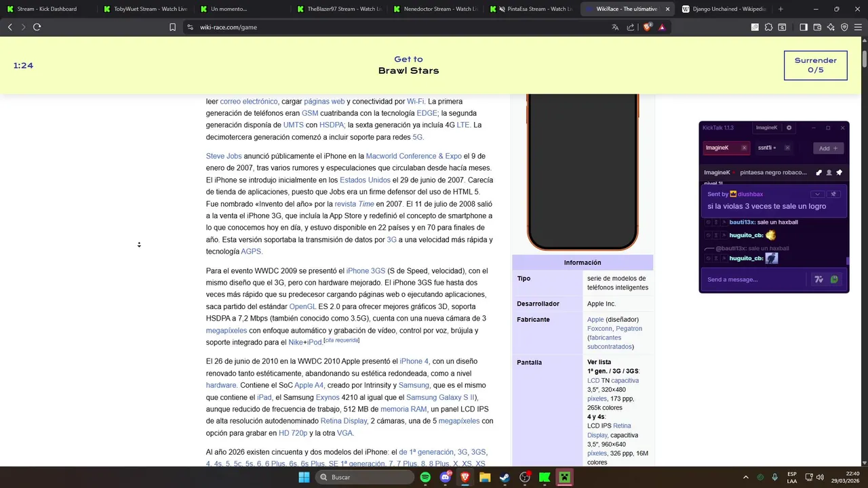Open the Leo AI sparkle icon
The image size is (868, 488).
[x=831, y=27]
